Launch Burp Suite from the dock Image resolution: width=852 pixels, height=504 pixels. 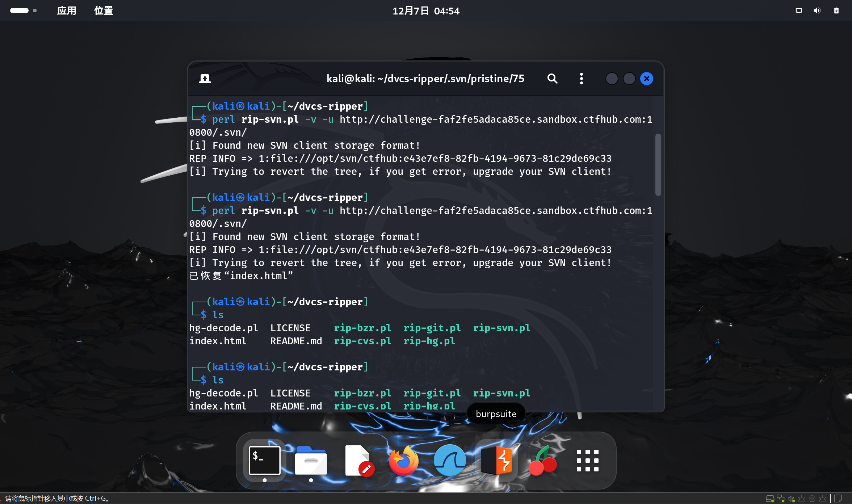496,461
